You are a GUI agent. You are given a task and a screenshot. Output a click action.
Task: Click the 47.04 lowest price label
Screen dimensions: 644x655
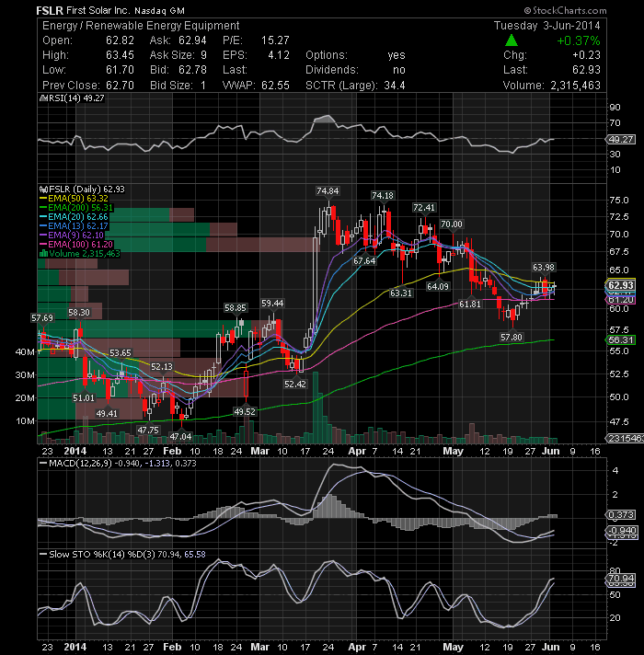(180, 437)
